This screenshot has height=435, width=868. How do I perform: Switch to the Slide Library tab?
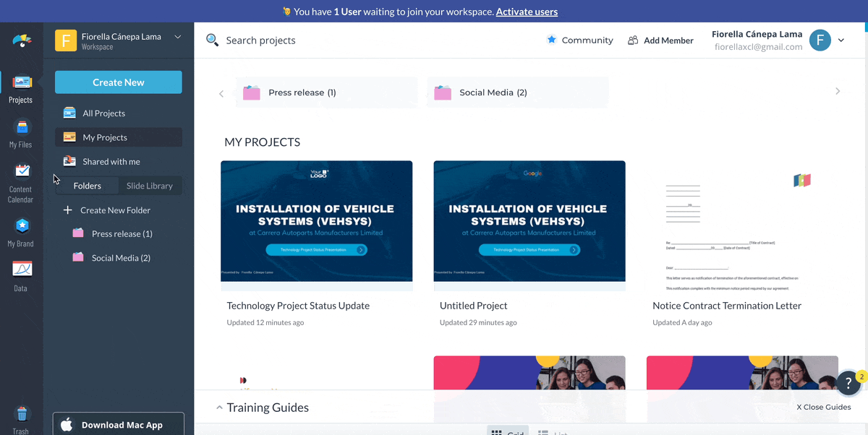[149, 186]
